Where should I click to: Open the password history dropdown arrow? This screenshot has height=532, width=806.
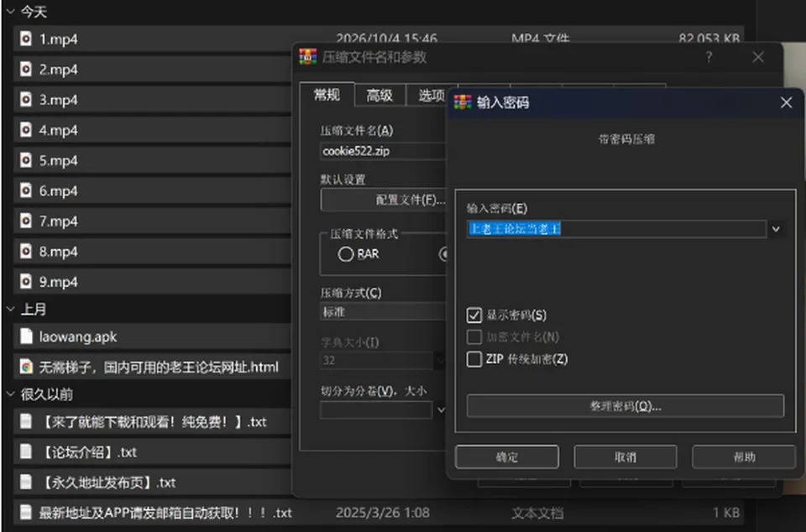click(776, 229)
